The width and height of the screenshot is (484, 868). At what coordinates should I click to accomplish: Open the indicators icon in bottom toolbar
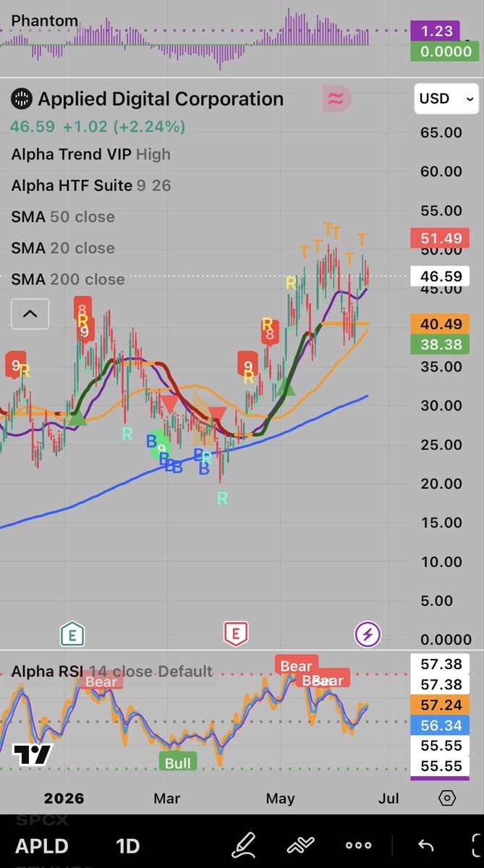pos(300,845)
